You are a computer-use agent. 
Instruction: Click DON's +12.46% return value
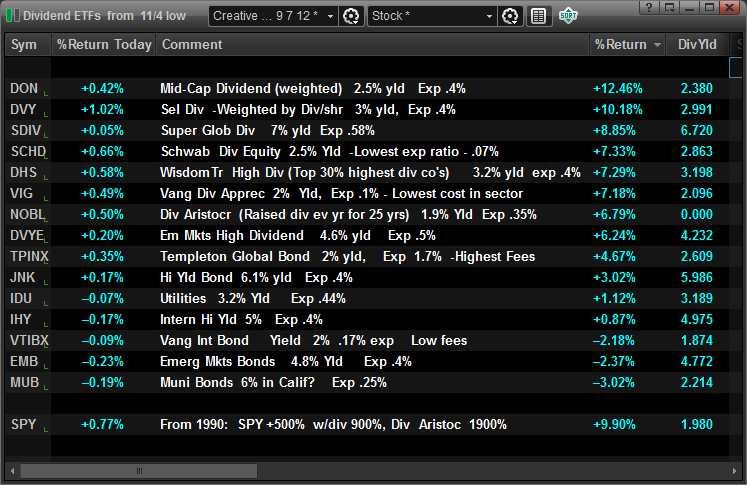coord(617,89)
